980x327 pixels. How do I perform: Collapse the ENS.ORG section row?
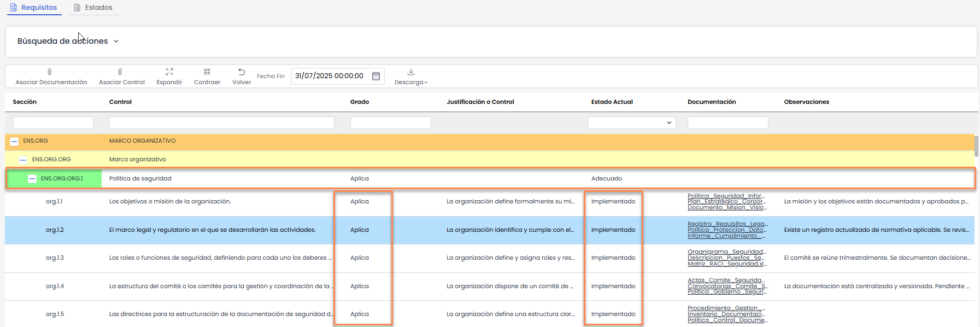tap(14, 141)
